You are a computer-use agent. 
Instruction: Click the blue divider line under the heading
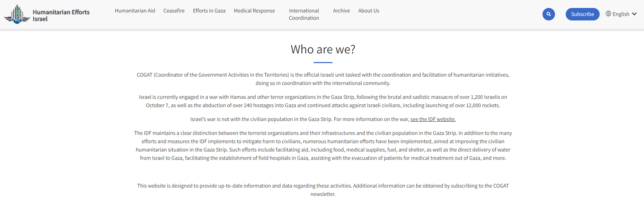pyautogui.click(x=323, y=62)
